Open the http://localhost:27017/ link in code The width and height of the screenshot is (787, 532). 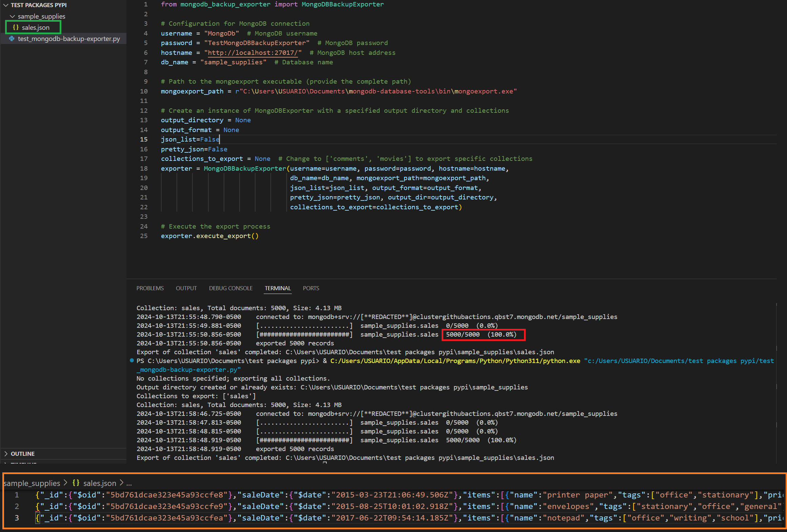pos(253,53)
